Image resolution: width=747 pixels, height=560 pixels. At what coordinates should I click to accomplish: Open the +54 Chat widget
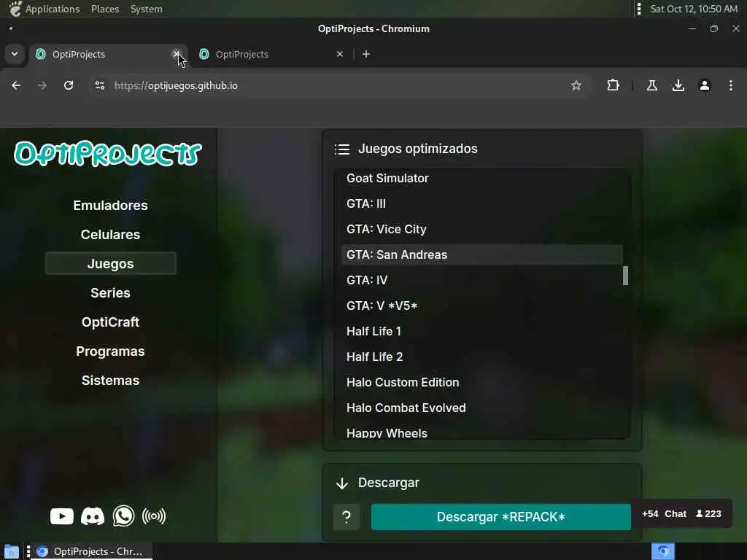tap(664, 514)
